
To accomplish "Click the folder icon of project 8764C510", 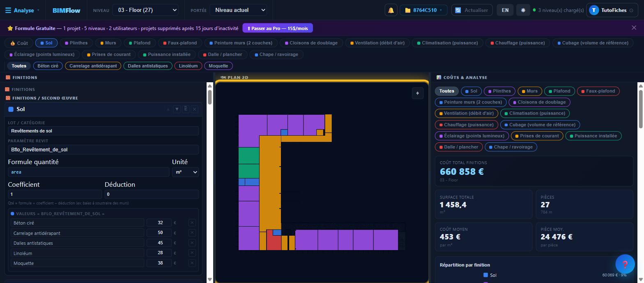I will click(407, 10).
